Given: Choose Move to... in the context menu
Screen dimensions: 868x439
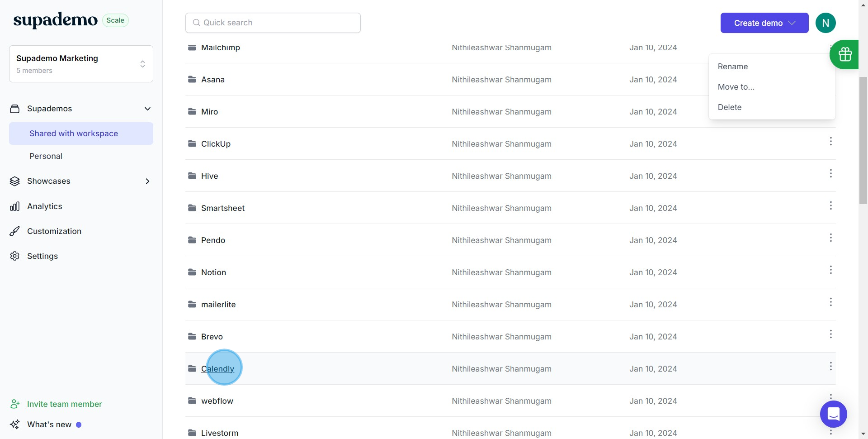Looking at the screenshot, I should (736, 87).
